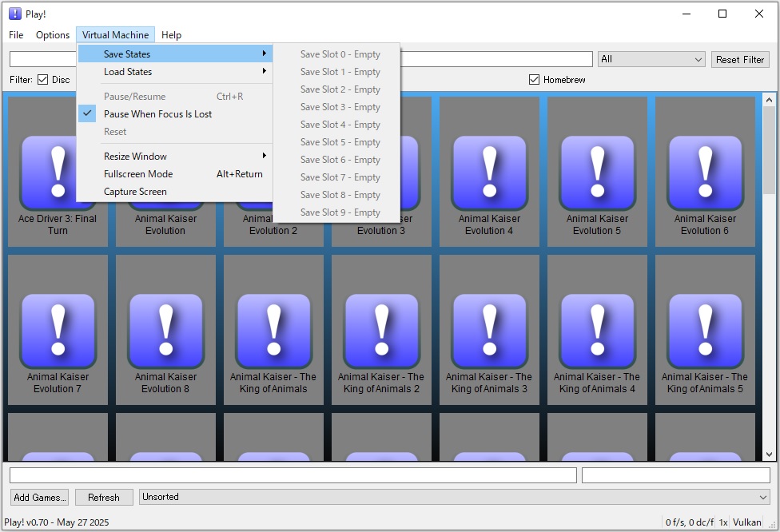Click the 0 f/s, 0 dc/f status text
The width and height of the screenshot is (780, 532).
click(x=690, y=522)
